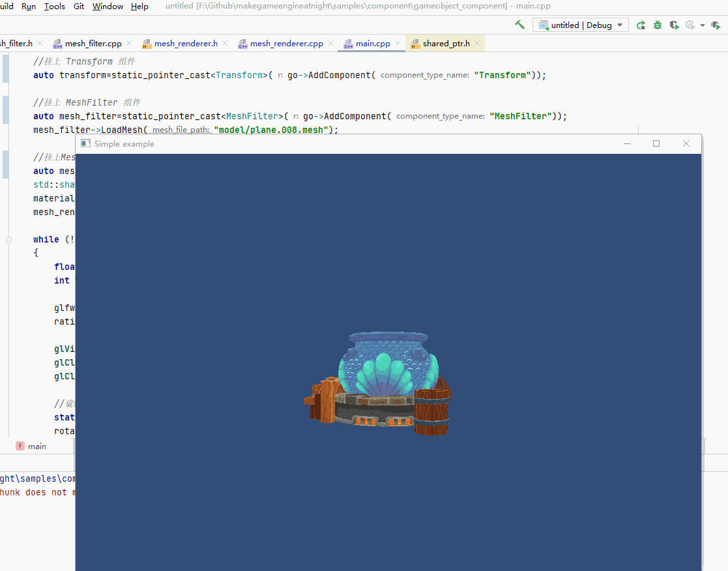
Task: Close the shared_ptr.h tab
Action: pos(477,43)
